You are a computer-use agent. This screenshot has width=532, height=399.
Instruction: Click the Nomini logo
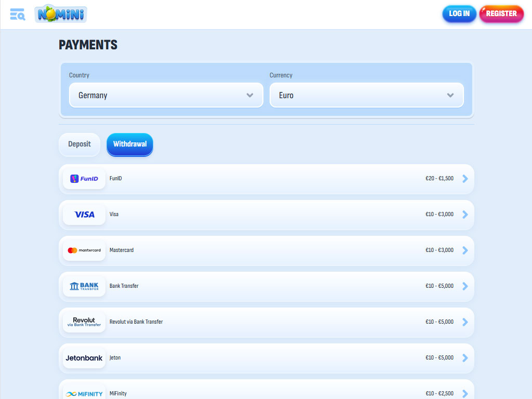pyautogui.click(x=61, y=14)
